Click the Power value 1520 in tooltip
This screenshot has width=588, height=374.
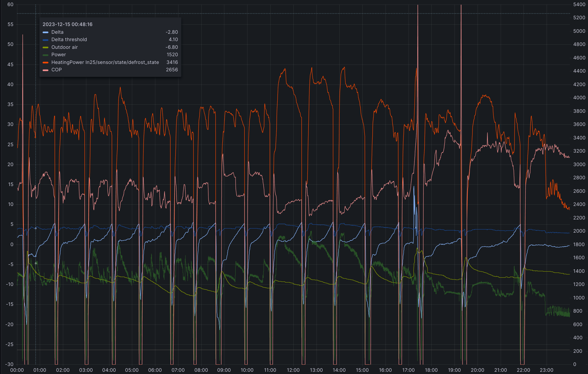(172, 55)
